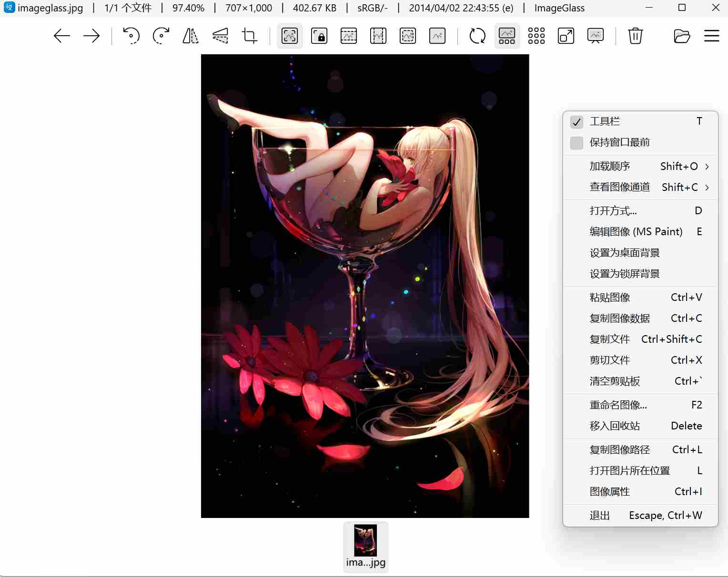Select the ima...jpg thumbnail
Image resolution: width=728 pixels, height=577 pixels.
(x=366, y=547)
